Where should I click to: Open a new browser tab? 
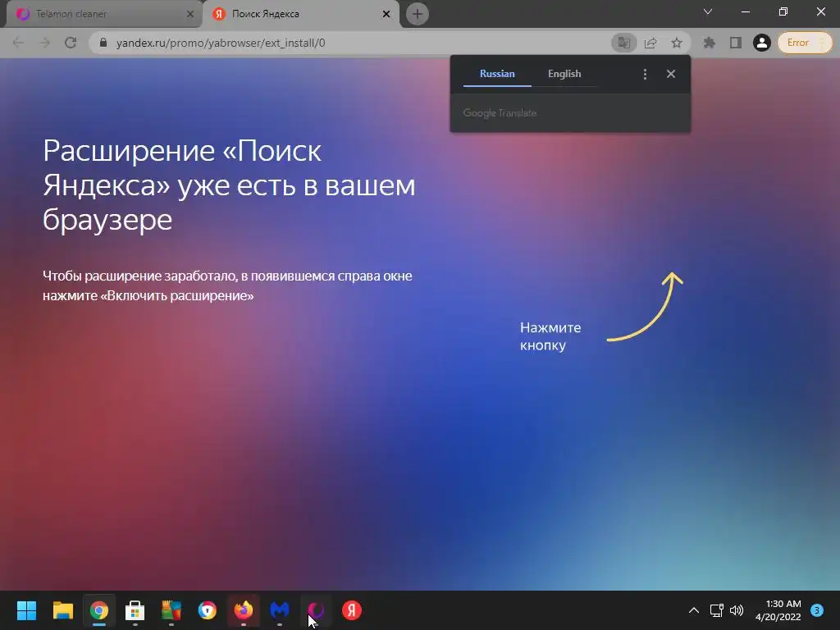[418, 14]
